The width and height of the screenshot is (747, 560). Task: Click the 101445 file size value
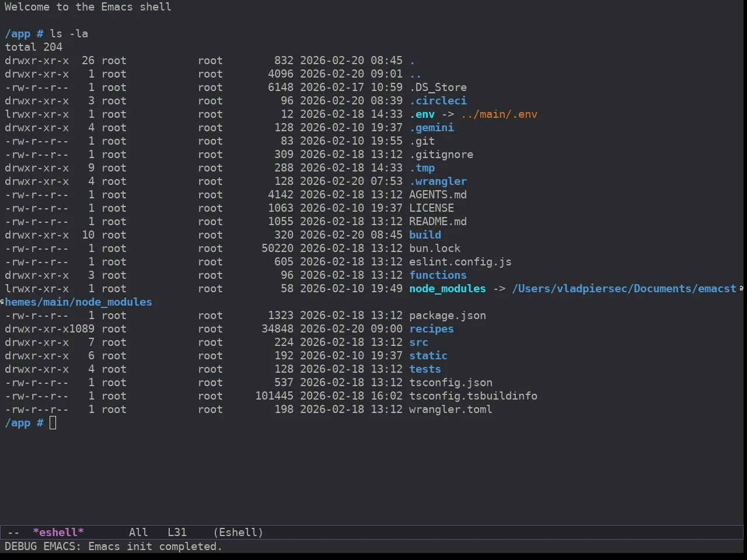click(x=274, y=396)
